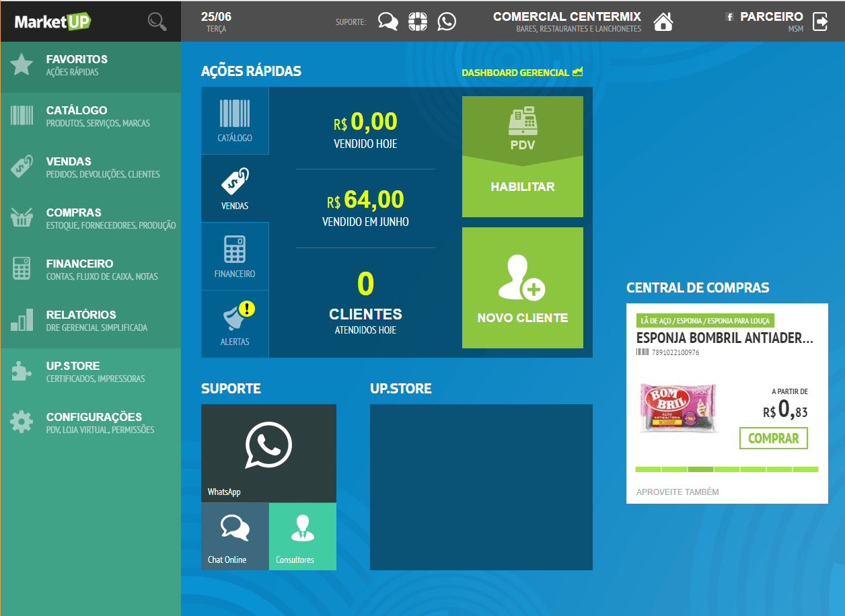Click the NOVO CLIENTE button label

[523, 318]
